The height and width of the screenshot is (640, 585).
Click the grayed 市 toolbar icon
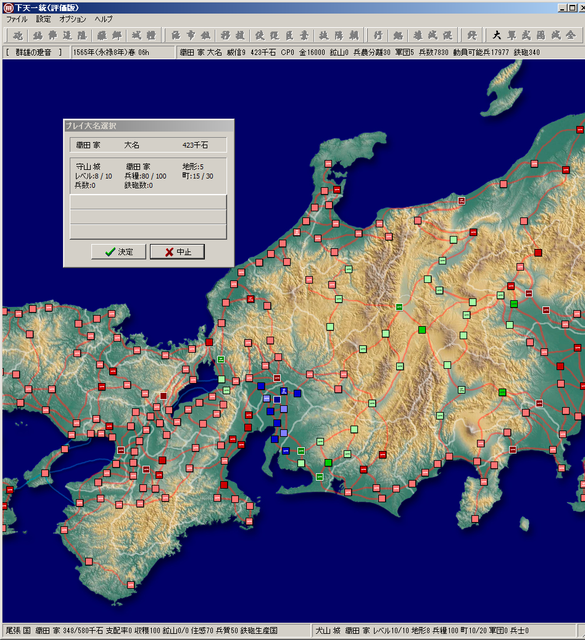(x=191, y=36)
